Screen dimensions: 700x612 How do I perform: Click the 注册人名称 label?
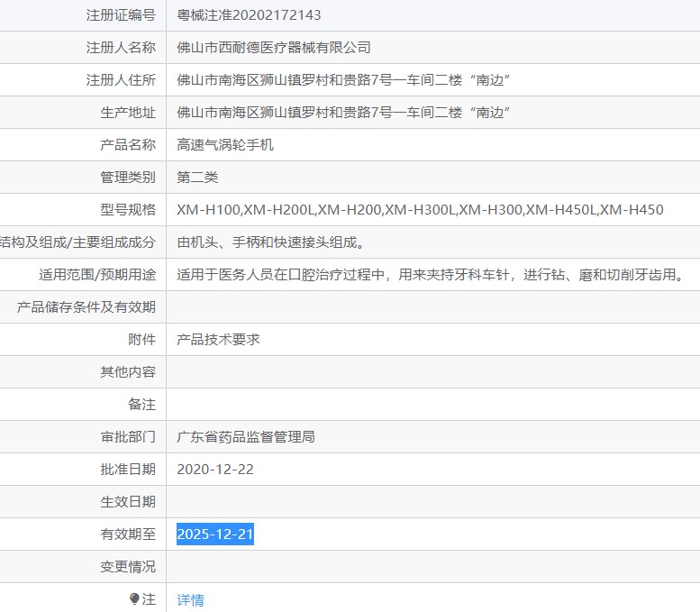(121, 48)
